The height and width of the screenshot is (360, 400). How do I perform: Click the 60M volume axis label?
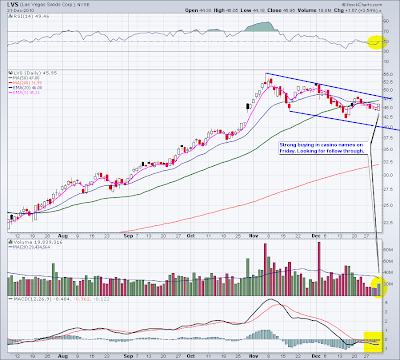pos(388,261)
